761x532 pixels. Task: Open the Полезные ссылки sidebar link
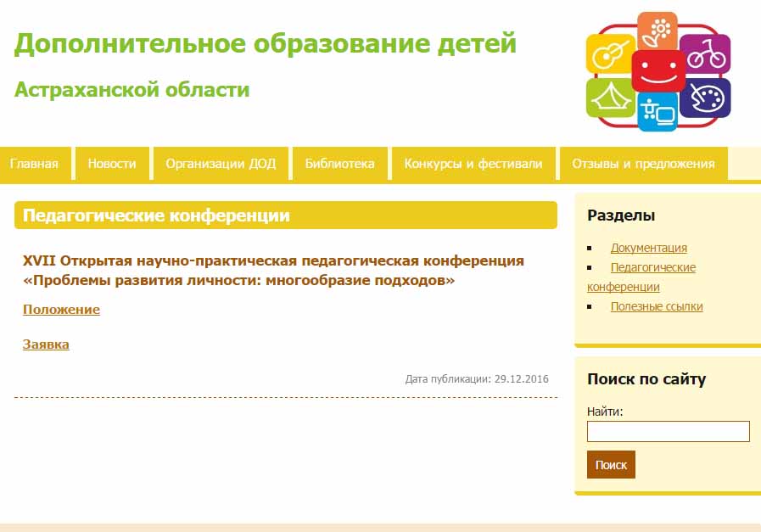pyautogui.click(x=657, y=307)
